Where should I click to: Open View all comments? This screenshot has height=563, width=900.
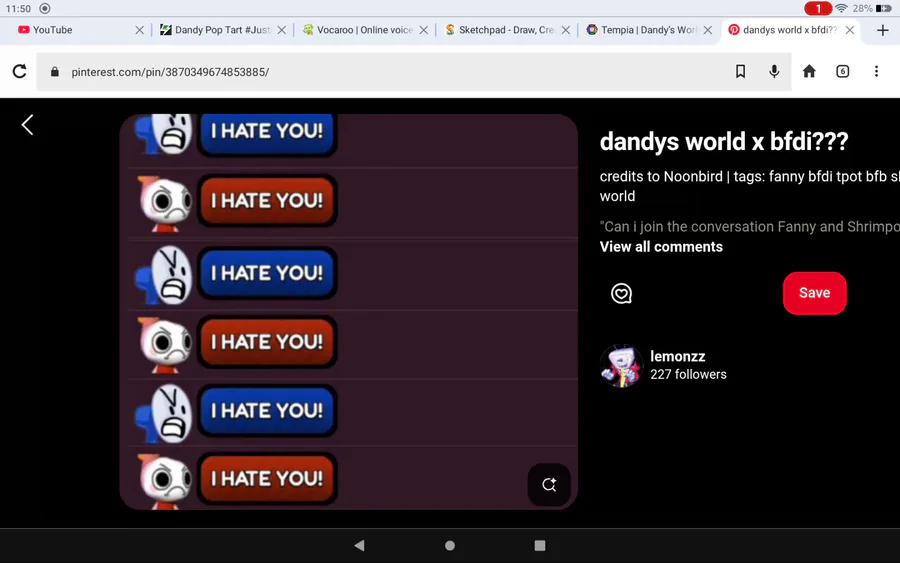coord(661,247)
